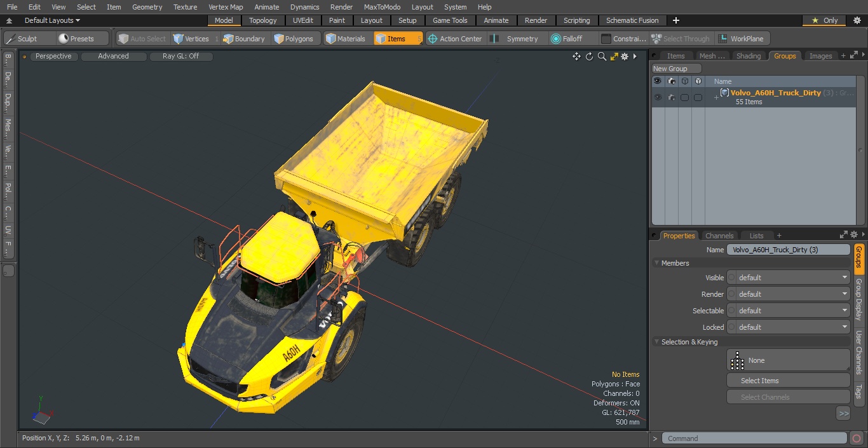
Task: Switch to Vertices selection mode
Action: click(x=196, y=39)
